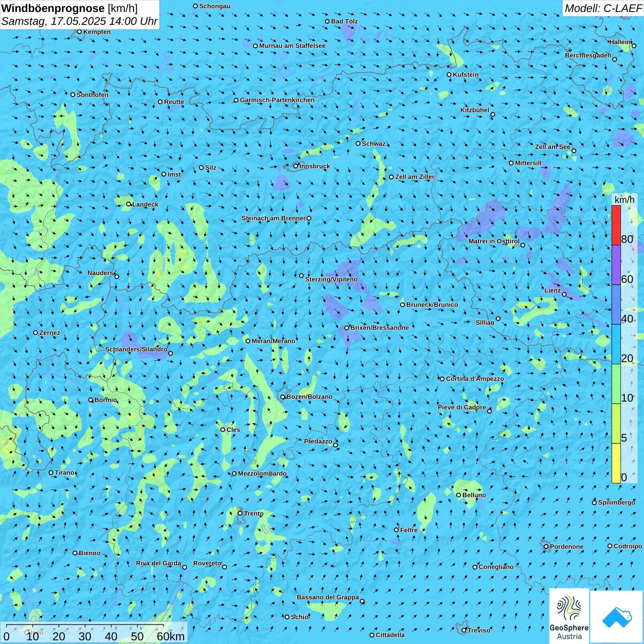Click the red 80+ km/h legend color
Screen dimensions: 644x644
pyautogui.click(x=616, y=225)
